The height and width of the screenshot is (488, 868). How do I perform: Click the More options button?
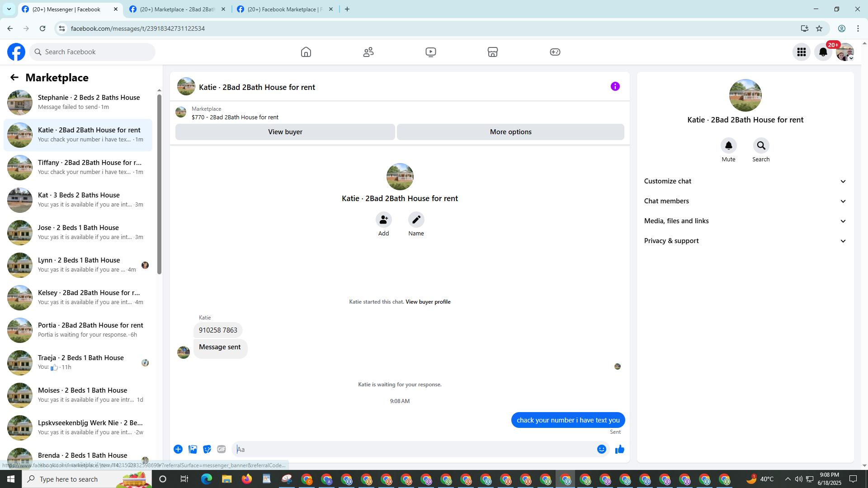coord(511,132)
